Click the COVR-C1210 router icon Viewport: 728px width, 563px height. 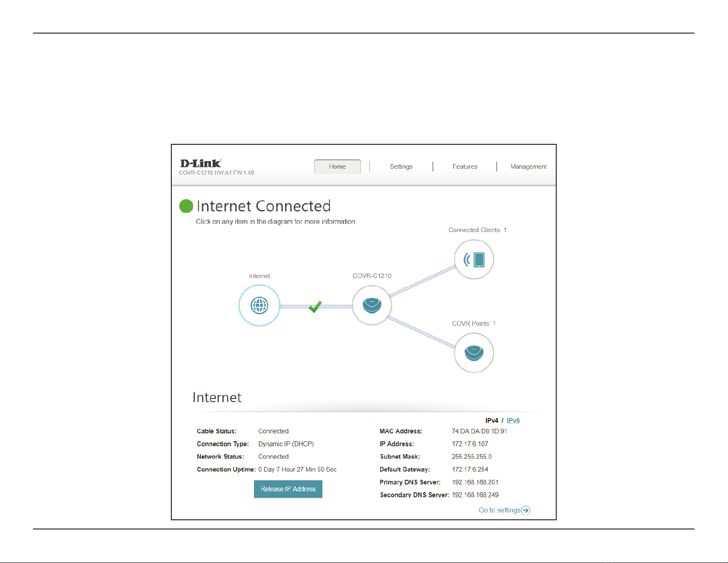[372, 305]
